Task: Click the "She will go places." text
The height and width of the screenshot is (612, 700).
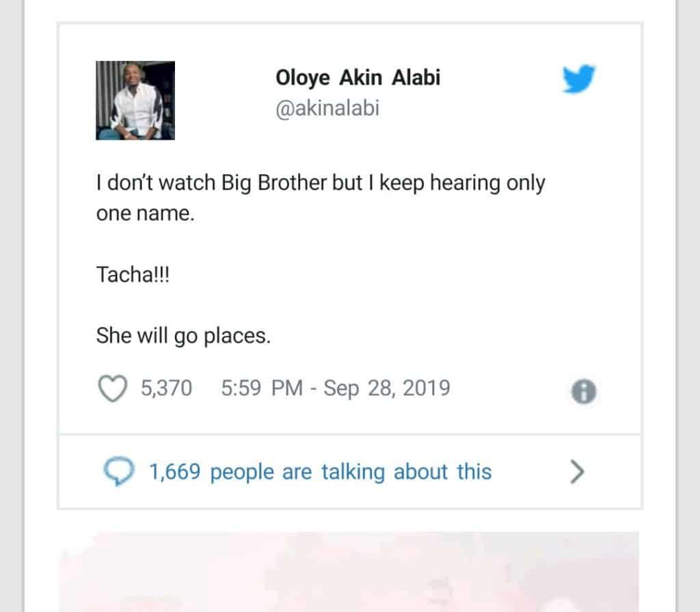Action: tap(183, 336)
